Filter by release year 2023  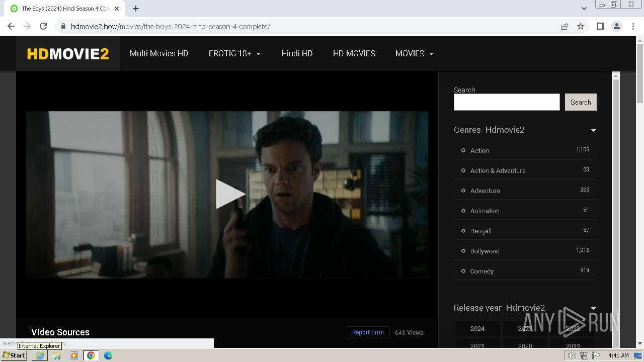pos(525,328)
